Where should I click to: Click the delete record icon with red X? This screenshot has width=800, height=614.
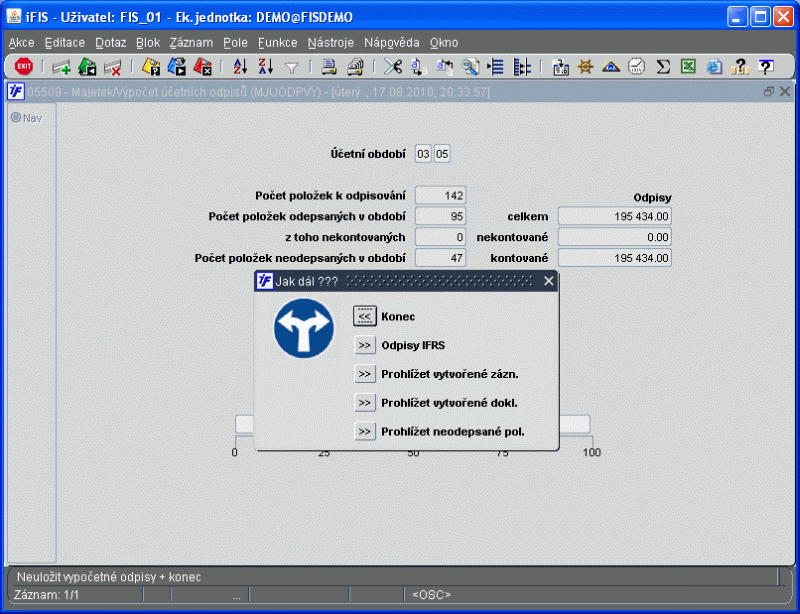point(112,67)
